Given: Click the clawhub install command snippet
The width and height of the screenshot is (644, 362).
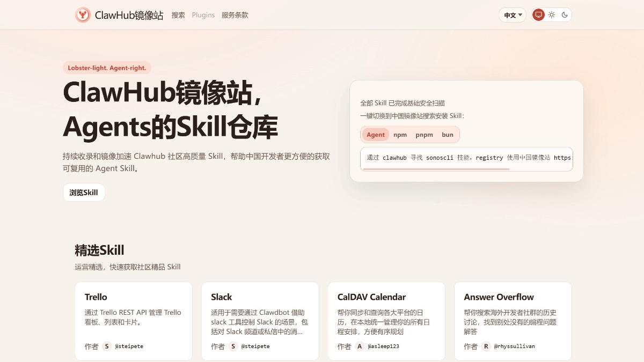Looking at the screenshot, I should point(466,158).
